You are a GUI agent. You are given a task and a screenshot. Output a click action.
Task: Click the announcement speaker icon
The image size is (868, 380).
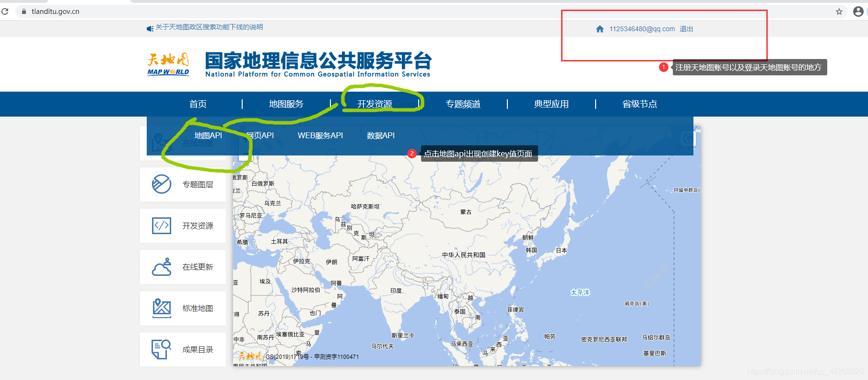(x=150, y=28)
